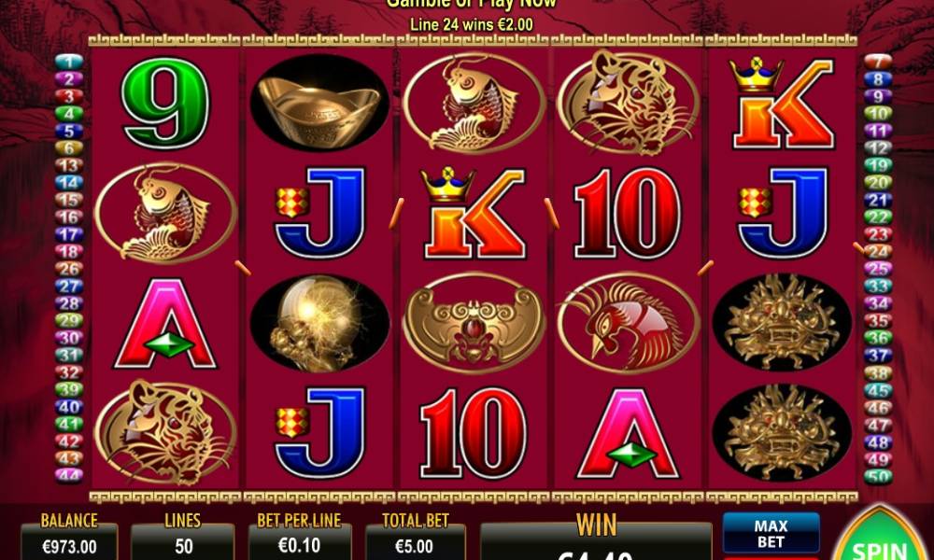Click the gold ingot symbol

[319, 103]
